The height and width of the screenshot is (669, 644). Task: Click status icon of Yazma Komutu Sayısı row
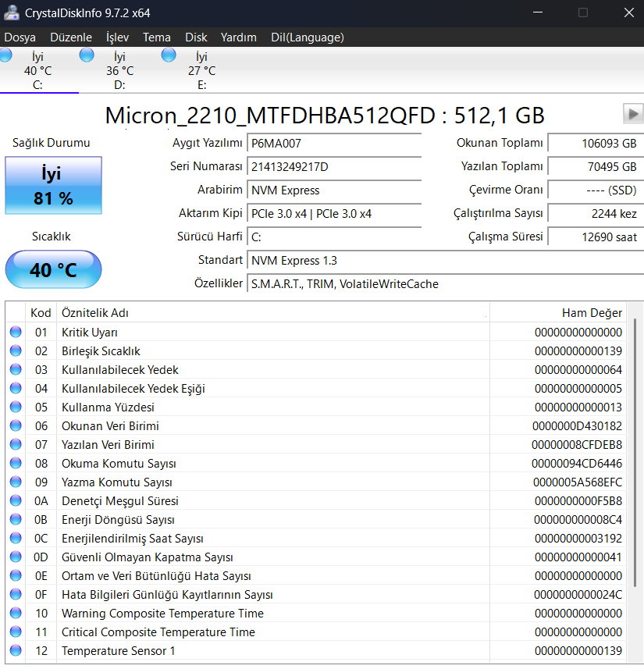(16, 482)
